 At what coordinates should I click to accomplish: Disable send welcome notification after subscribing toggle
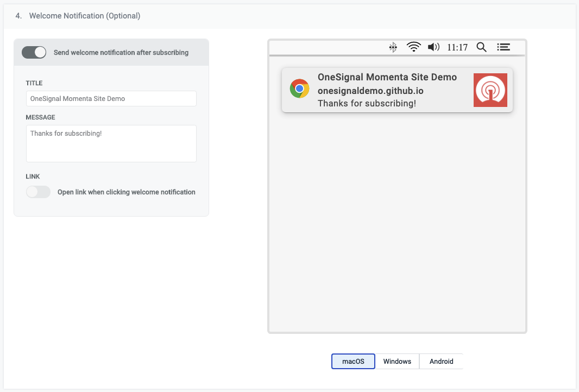tap(34, 53)
